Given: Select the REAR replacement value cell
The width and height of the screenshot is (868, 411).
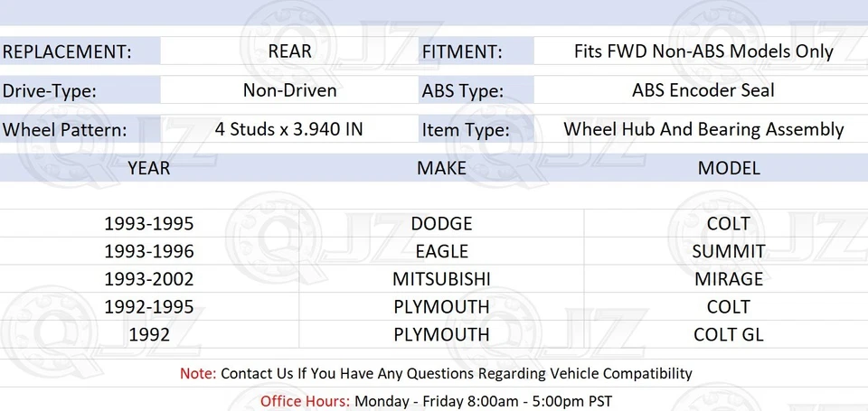Looking at the screenshot, I should pyautogui.click(x=289, y=51).
